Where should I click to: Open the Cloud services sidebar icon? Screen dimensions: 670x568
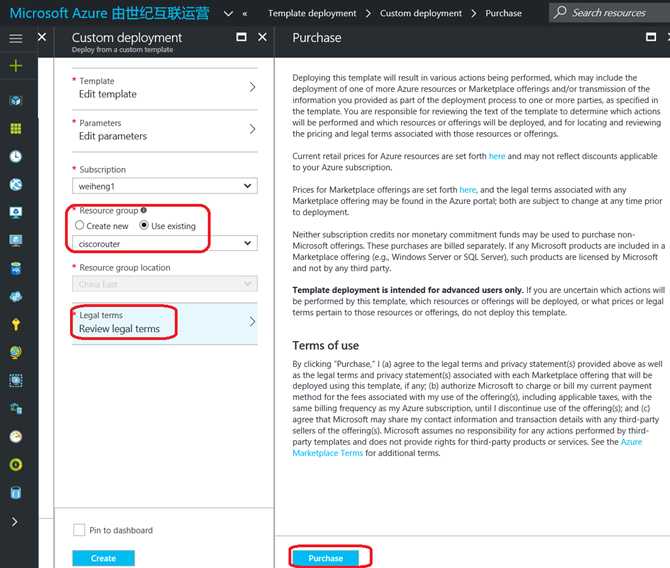pos(16,297)
